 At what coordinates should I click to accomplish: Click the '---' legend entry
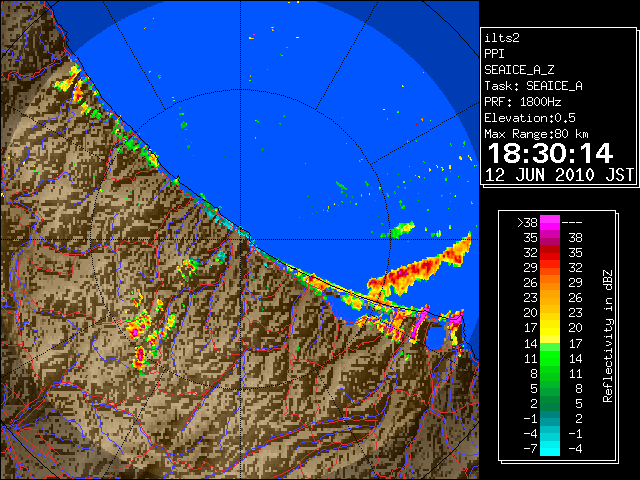pos(572,223)
